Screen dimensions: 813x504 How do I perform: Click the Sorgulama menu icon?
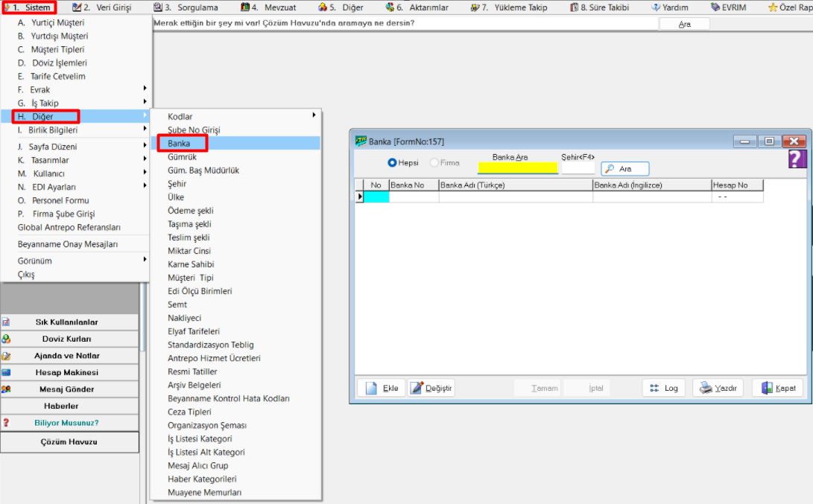coord(158,7)
